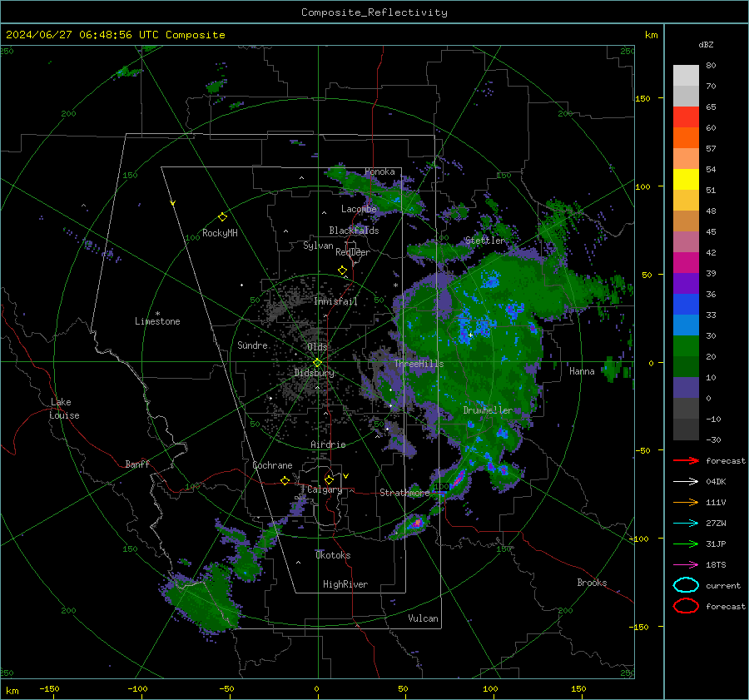749x700 pixels.
Task: Click the yellow diamond marker below Cochrane
Action: pyautogui.click(x=285, y=481)
